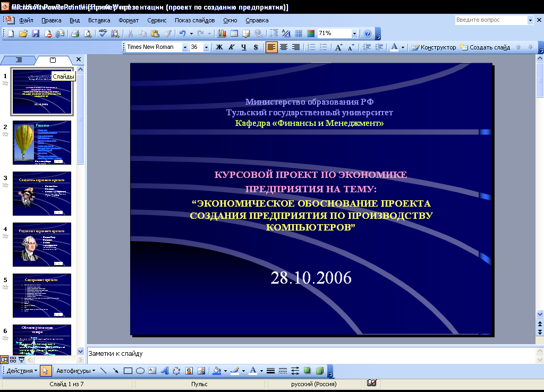The image size is (544, 392).
Task: Click the Format Painter brush icon
Action: (167, 33)
